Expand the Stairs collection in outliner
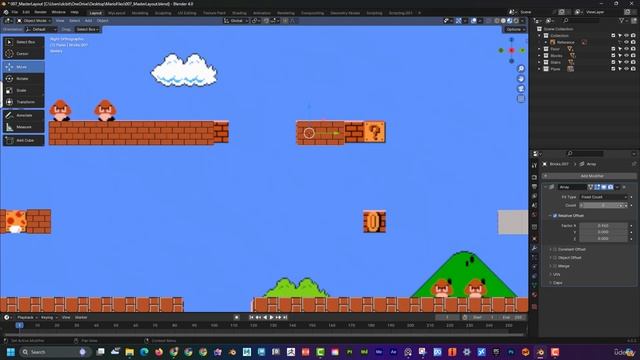The height and width of the screenshot is (360, 640). pos(540,62)
